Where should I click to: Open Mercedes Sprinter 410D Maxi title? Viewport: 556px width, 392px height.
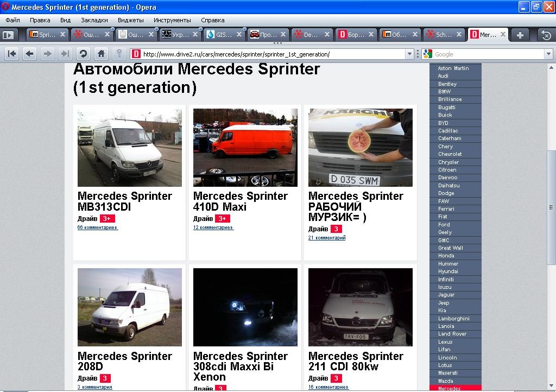(x=240, y=201)
